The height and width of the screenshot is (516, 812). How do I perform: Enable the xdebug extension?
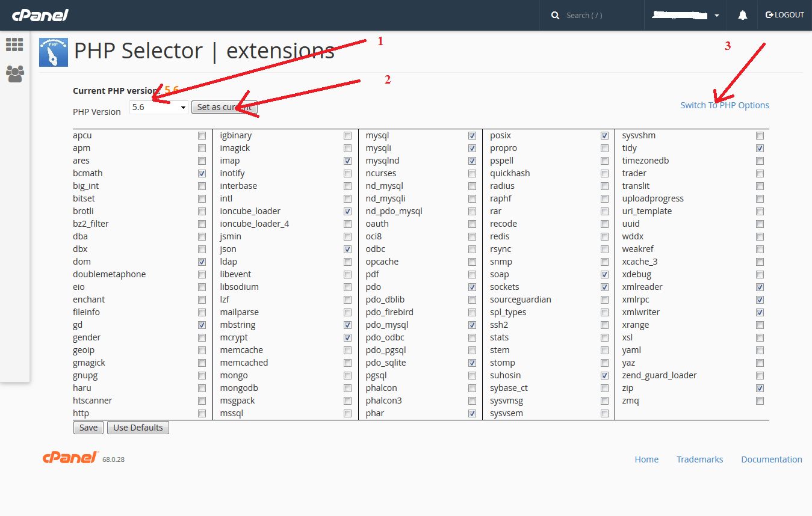click(x=760, y=274)
